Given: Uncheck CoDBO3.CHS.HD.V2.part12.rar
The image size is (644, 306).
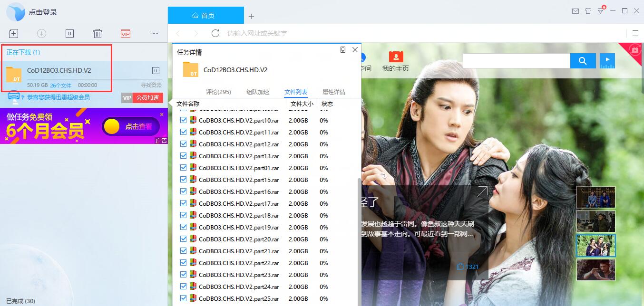Looking at the screenshot, I should 184,144.
